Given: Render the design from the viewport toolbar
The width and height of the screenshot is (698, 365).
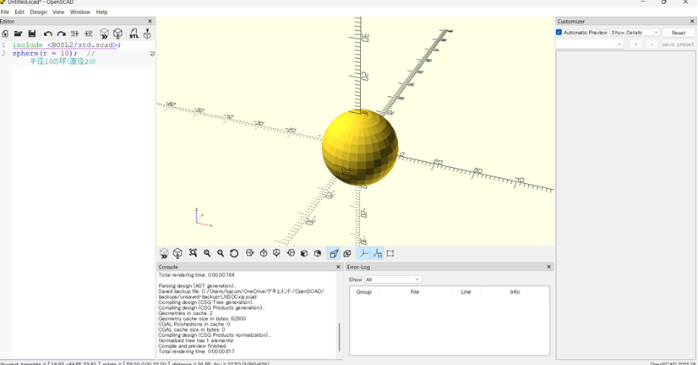Looking at the screenshot, I should (x=178, y=253).
